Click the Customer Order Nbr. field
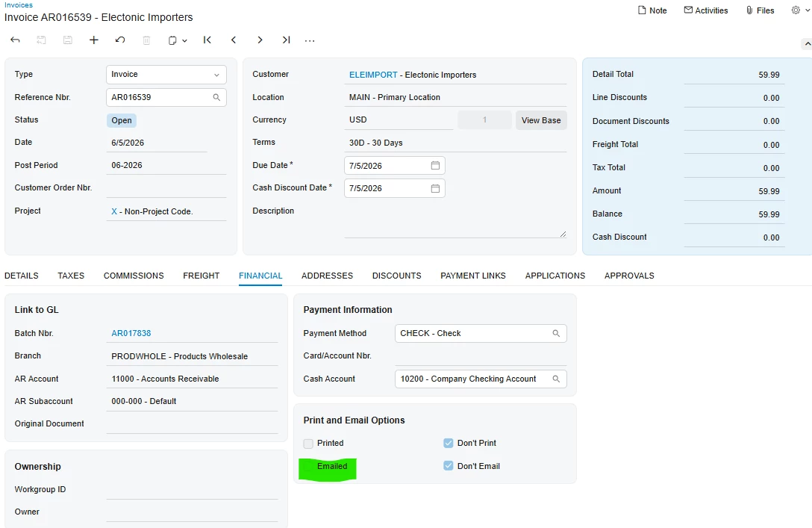The width and height of the screenshot is (812, 528). coord(166,188)
